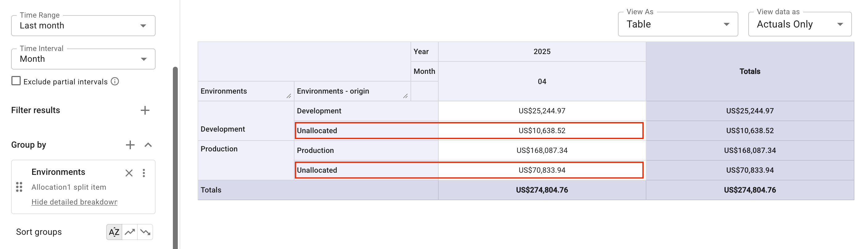This screenshot has height=249, width=868.
Task: Open the three-dot menu on the Environments group
Action: (x=144, y=173)
